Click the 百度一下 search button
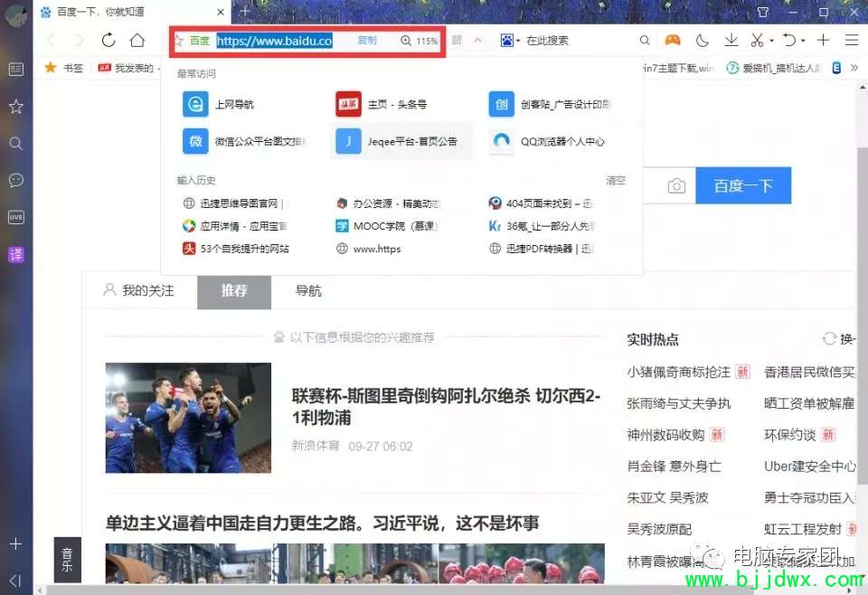Viewport: 868px width, 595px height. tap(743, 185)
